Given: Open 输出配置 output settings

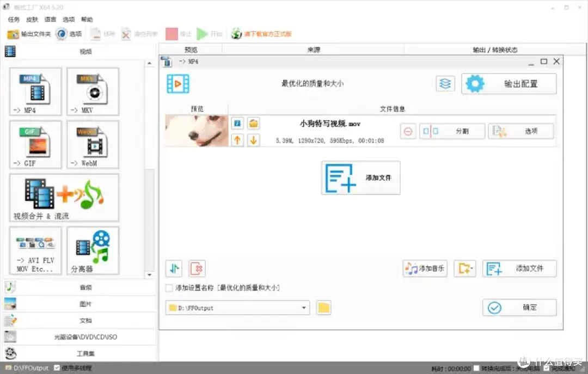Looking at the screenshot, I should [509, 84].
